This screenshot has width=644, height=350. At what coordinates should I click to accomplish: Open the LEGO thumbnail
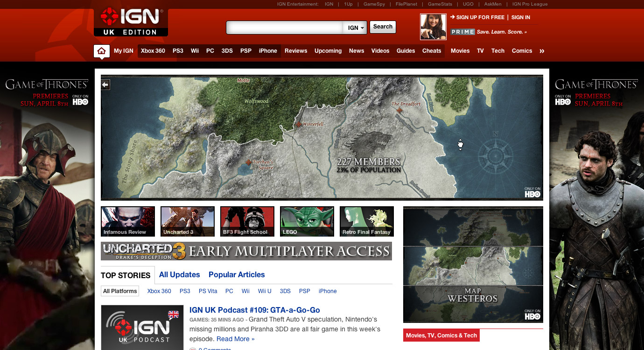(307, 222)
